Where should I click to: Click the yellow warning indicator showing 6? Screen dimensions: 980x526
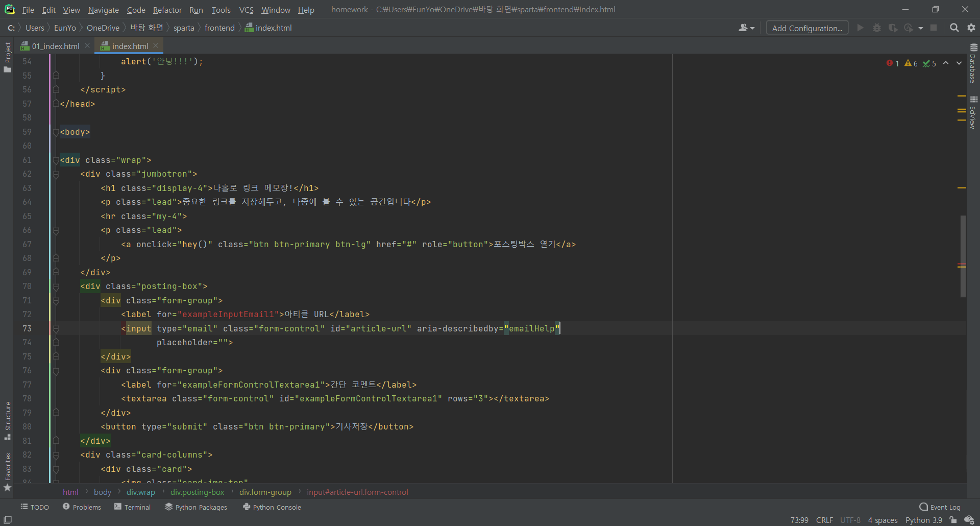tap(911, 63)
